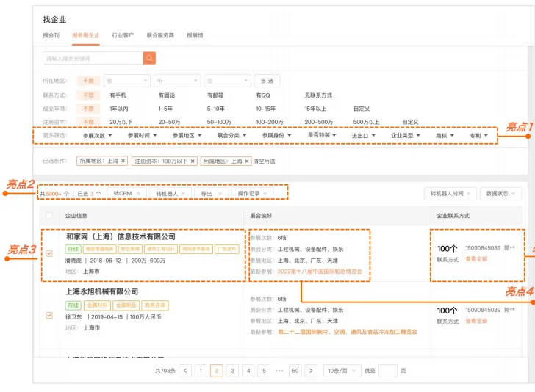Screen dimensions: 535x392
Task: Go to page 3 in pagination
Action: [x=232, y=371]
